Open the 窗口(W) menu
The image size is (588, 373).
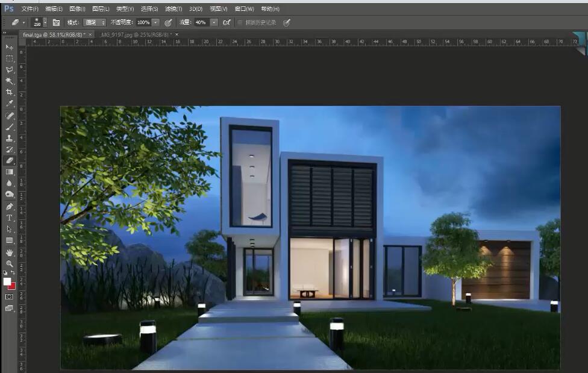pyautogui.click(x=244, y=8)
